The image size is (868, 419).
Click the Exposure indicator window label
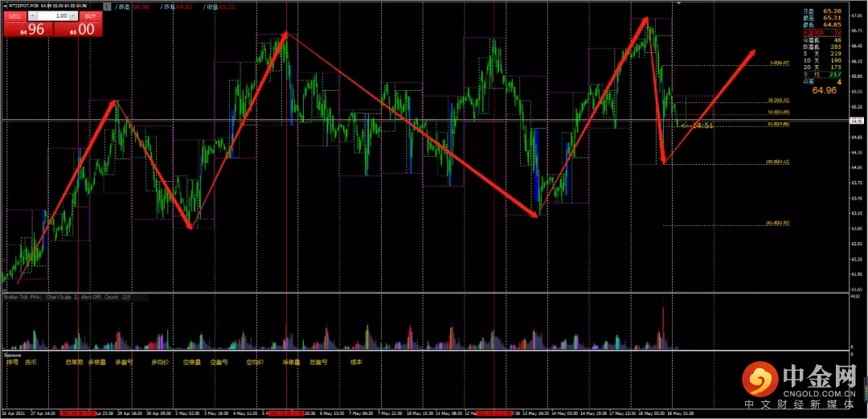[12, 355]
